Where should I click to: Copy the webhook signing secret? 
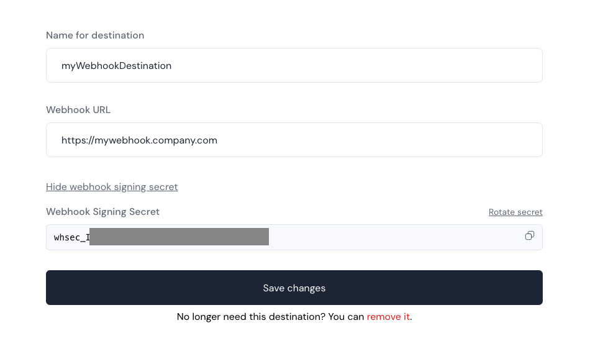point(530,235)
